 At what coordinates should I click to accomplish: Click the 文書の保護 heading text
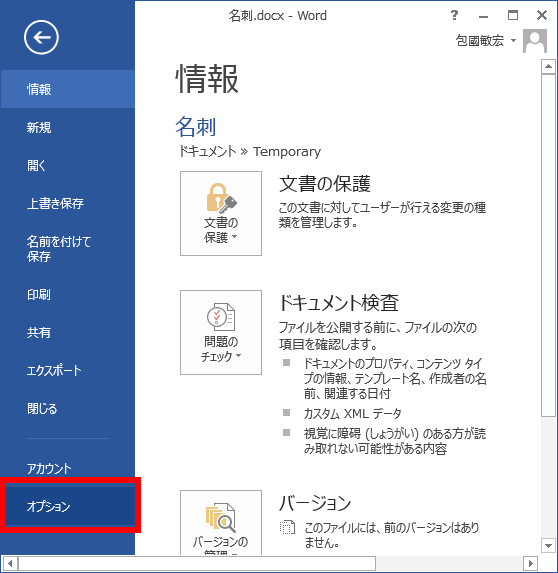coord(325,183)
